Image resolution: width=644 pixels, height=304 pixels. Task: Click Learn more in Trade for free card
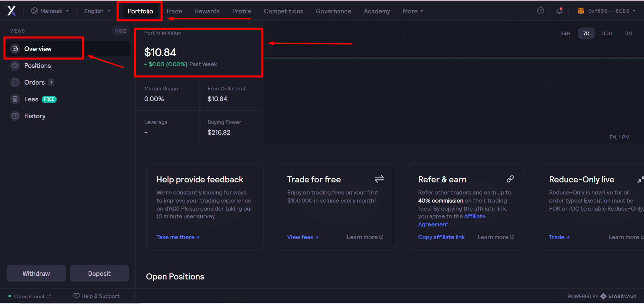point(365,237)
